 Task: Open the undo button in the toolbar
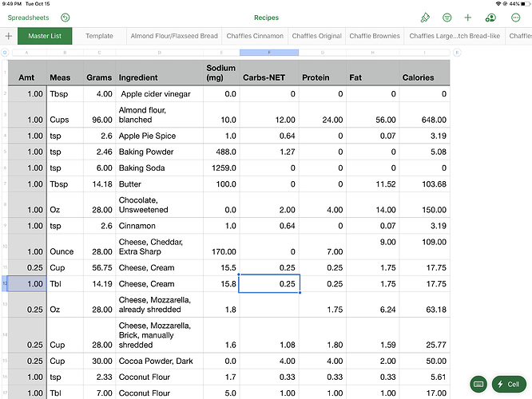[x=66, y=18]
